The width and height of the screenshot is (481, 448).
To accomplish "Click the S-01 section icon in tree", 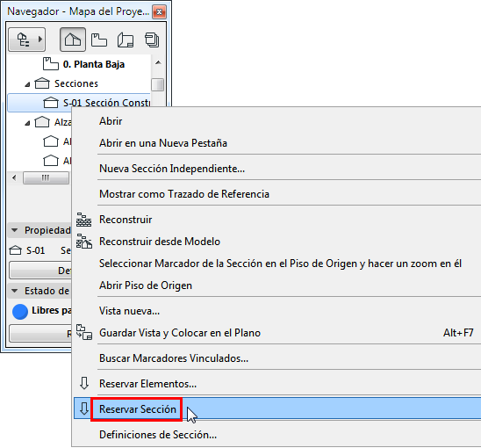I will (51, 103).
